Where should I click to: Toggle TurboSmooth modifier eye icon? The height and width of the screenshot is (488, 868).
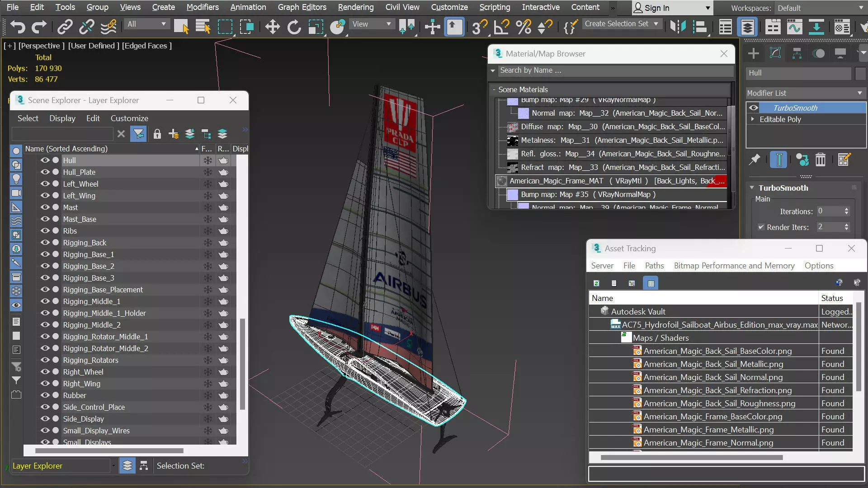754,108
